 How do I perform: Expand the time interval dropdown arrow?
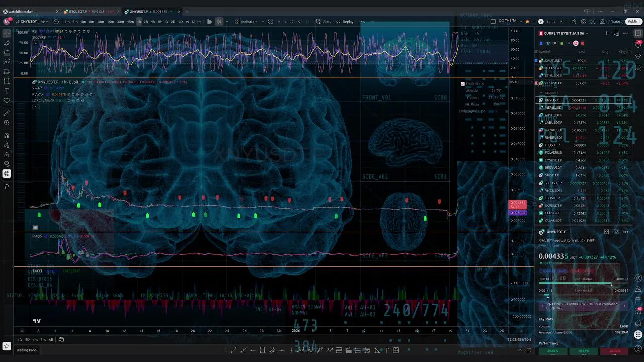pyautogui.click(x=199, y=22)
